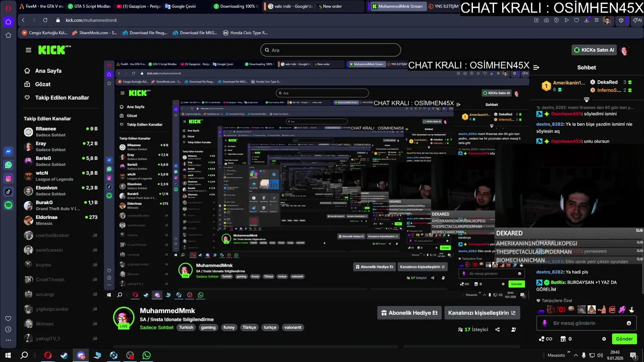Reload the page in browser toolbar

(45, 20)
